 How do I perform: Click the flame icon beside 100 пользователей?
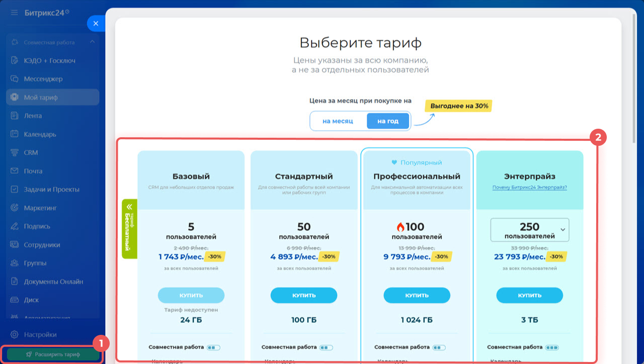click(400, 227)
